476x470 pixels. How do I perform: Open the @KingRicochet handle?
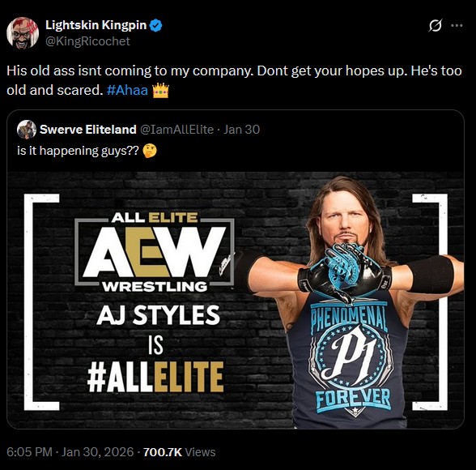[x=87, y=41]
